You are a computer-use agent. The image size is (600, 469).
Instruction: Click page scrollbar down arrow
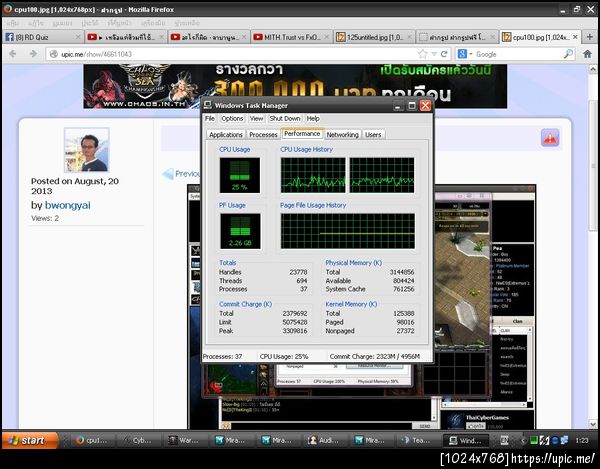(x=593, y=424)
